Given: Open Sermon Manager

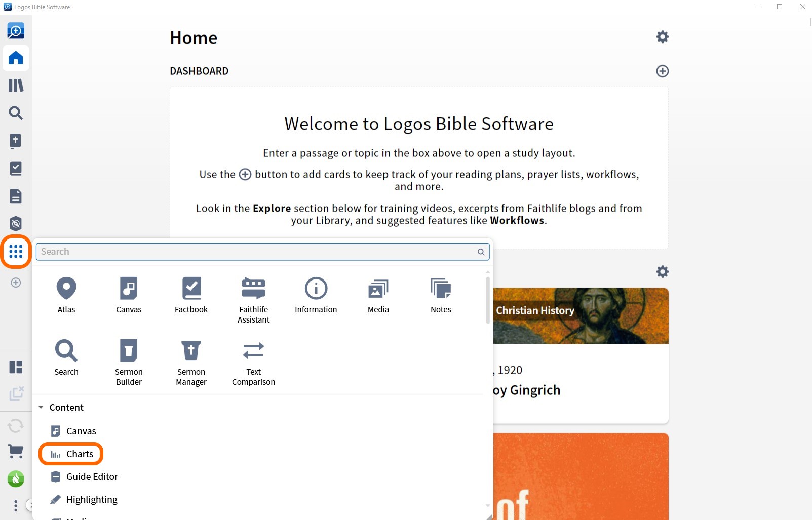Looking at the screenshot, I should tap(191, 363).
